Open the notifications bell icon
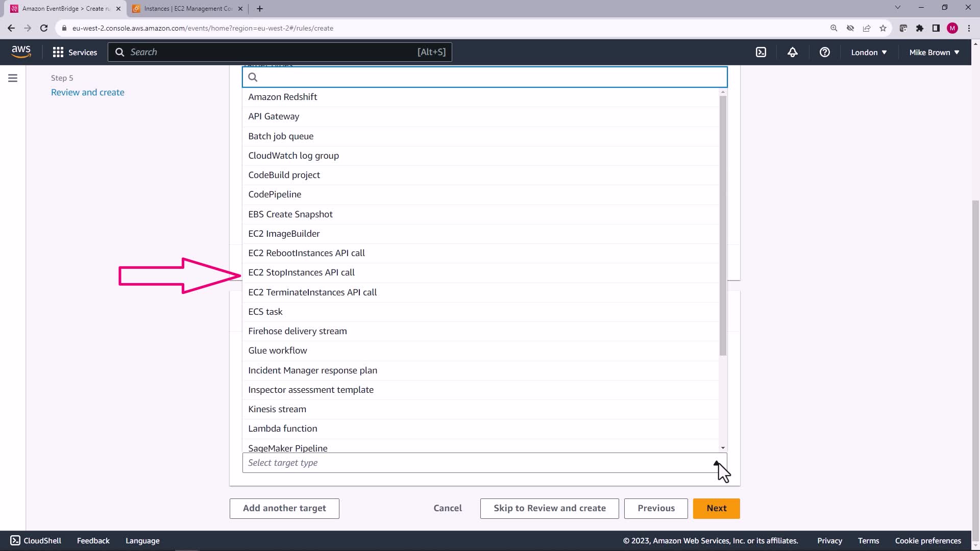Screen dimensions: 980x551 793,52
